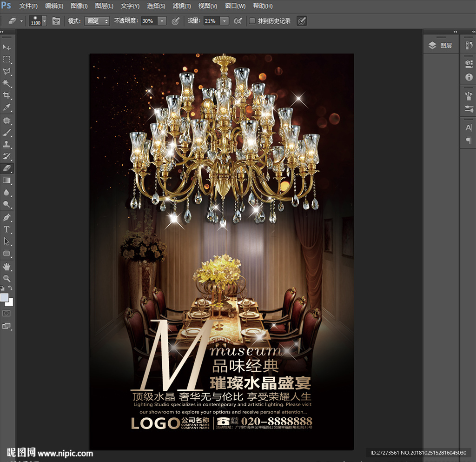Image resolution: width=476 pixels, height=462 pixels.
Task: Toggle tablet pressure for opacity
Action: 176,20
